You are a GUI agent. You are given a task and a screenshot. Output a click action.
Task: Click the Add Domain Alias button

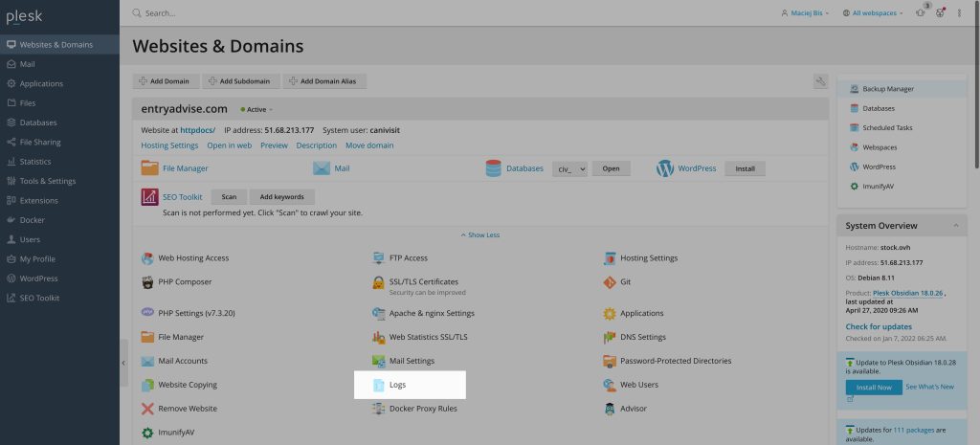click(x=324, y=81)
